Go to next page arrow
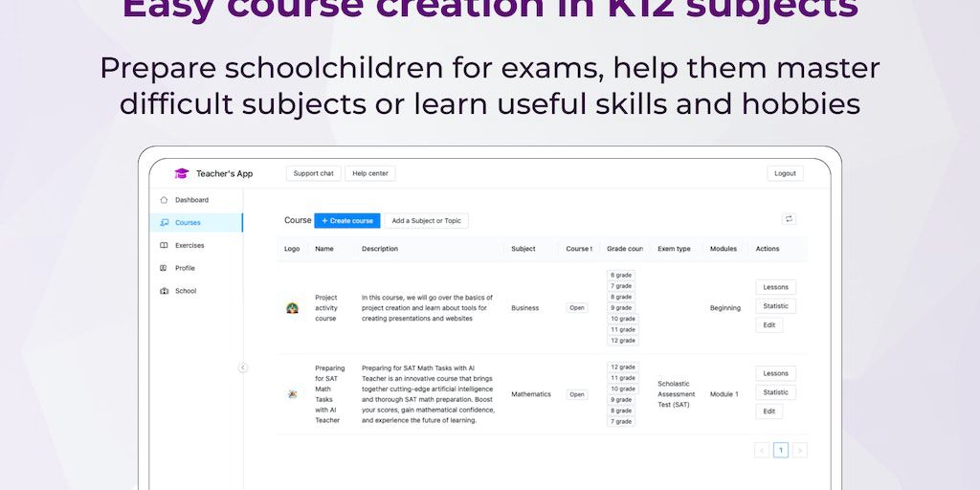Viewport: 980px width, 490px height. coord(799,450)
